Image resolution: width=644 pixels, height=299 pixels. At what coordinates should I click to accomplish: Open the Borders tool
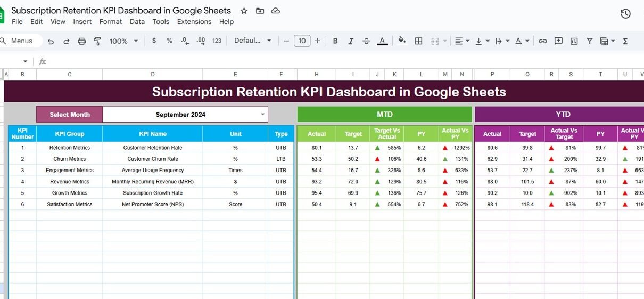(x=419, y=41)
